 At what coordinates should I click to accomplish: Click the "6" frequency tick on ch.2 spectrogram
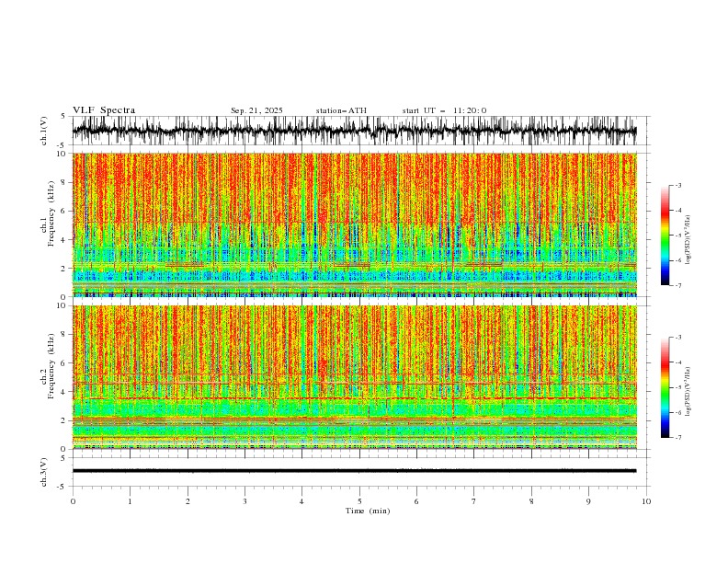pos(63,363)
